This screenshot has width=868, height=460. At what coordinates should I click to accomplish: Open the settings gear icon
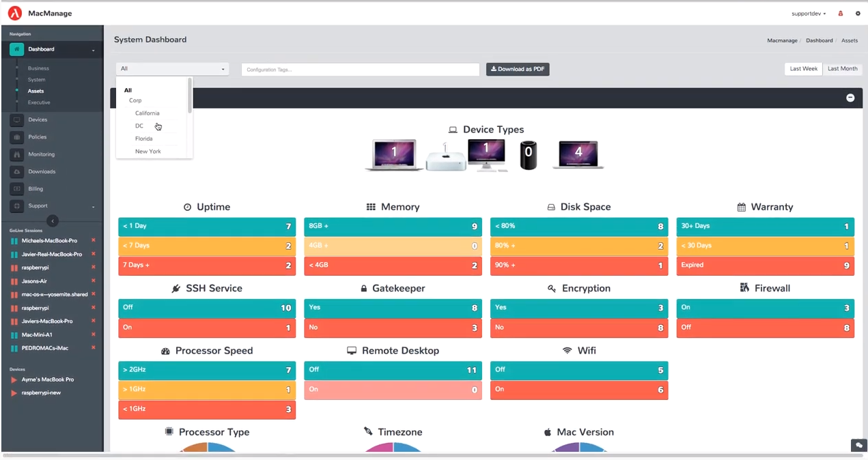point(858,14)
